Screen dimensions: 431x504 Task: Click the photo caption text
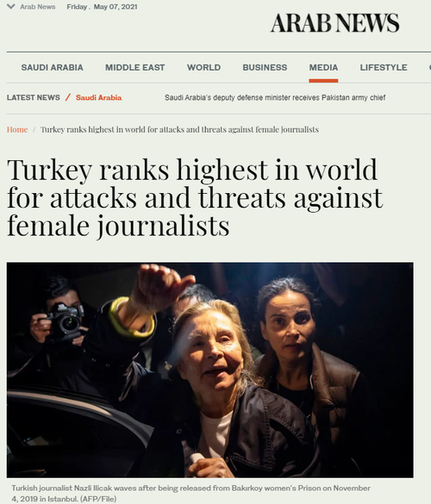click(x=191, y=494)
